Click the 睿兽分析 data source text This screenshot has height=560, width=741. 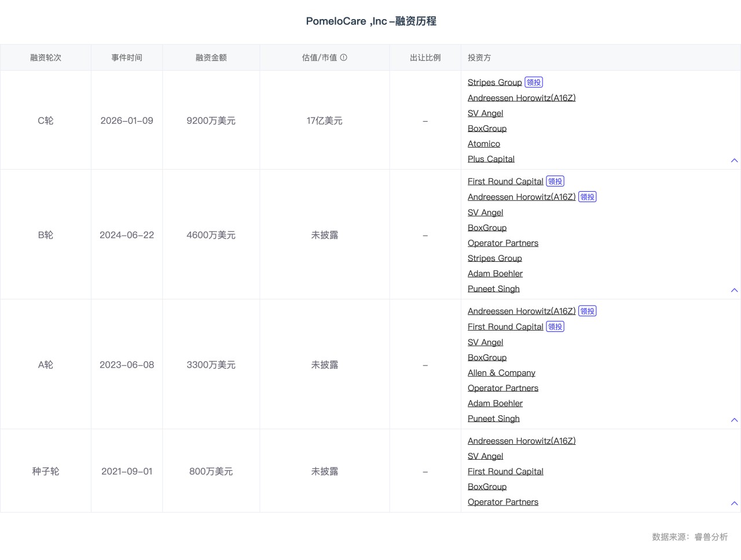(711, 537)
